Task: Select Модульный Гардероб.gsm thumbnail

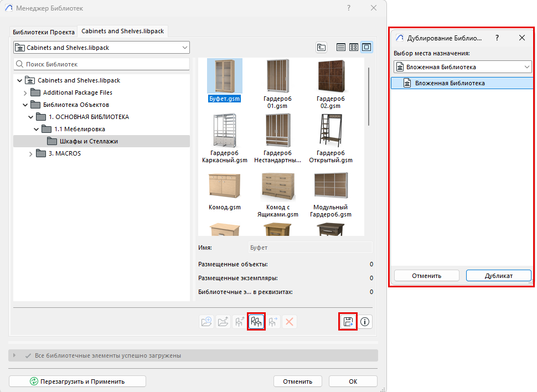Action: tap(331, 195)
